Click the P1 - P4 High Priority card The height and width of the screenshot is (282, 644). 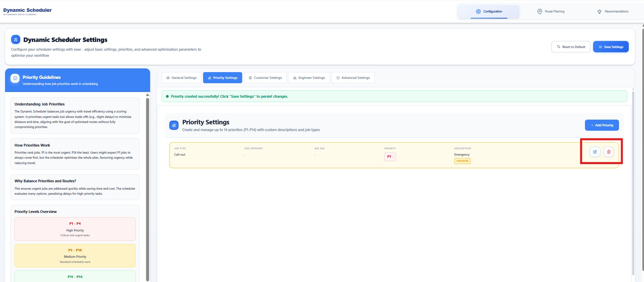pyautogui.click(x=75, y=229)
